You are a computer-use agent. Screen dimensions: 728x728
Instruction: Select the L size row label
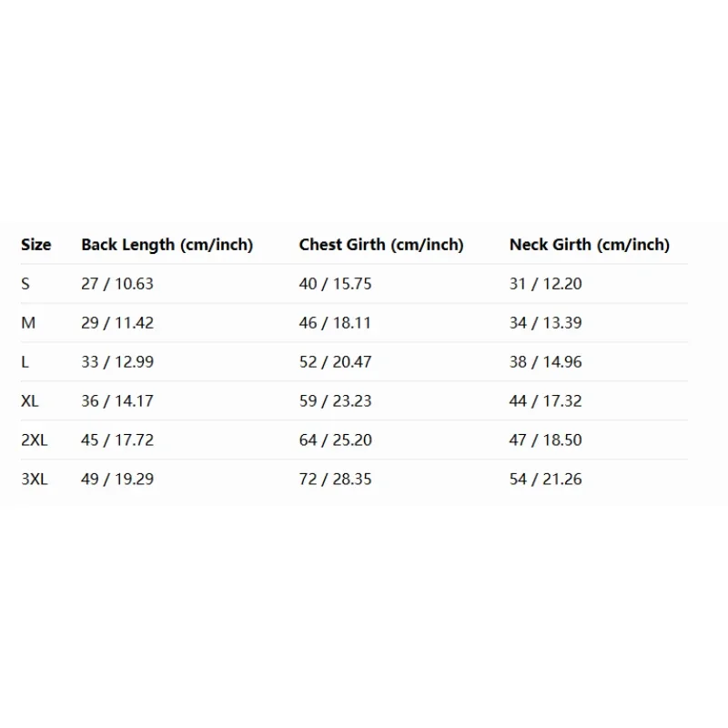[x=25, y=362]
